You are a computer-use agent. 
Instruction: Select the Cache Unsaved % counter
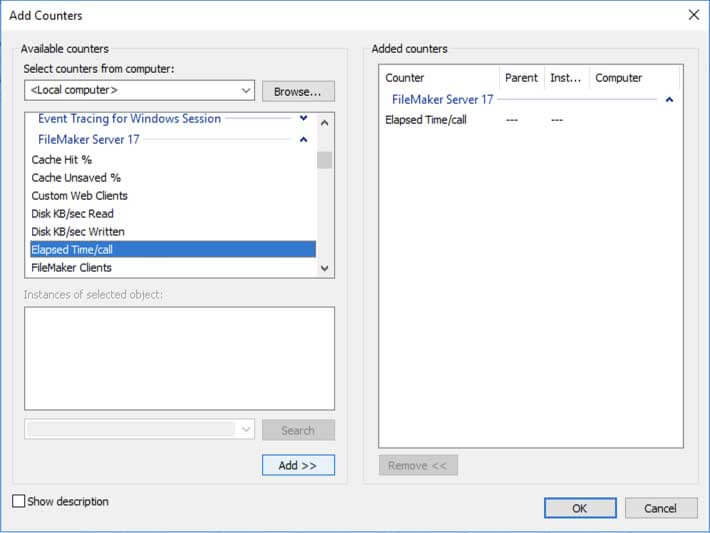(173, 178)
